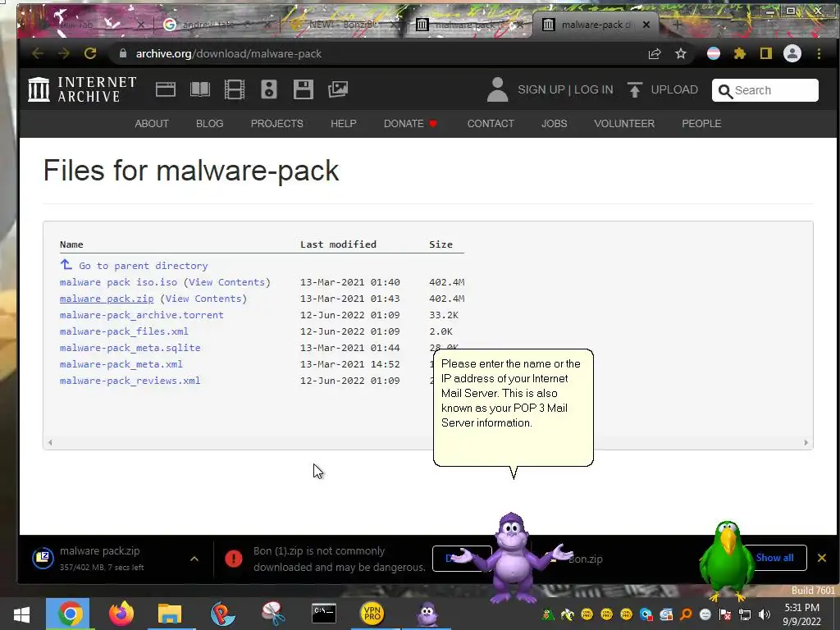This screenshot has width=840, height=630.
Task: Click the red warning download icon
Action: (234, 559)
